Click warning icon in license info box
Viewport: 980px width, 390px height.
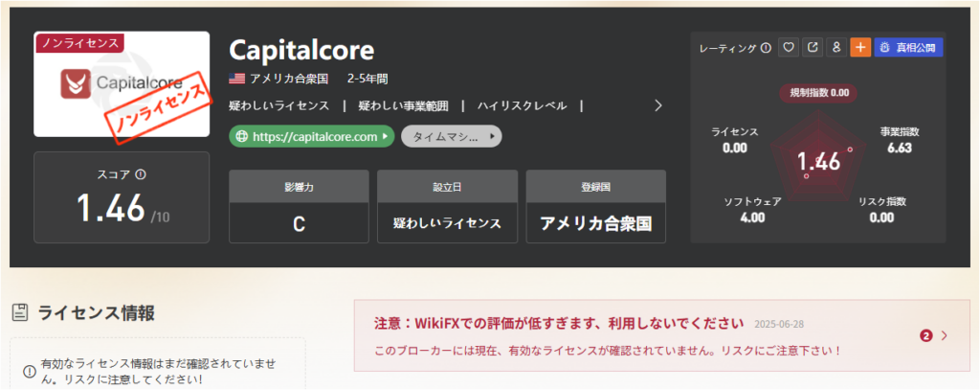[x=30, y=371]
